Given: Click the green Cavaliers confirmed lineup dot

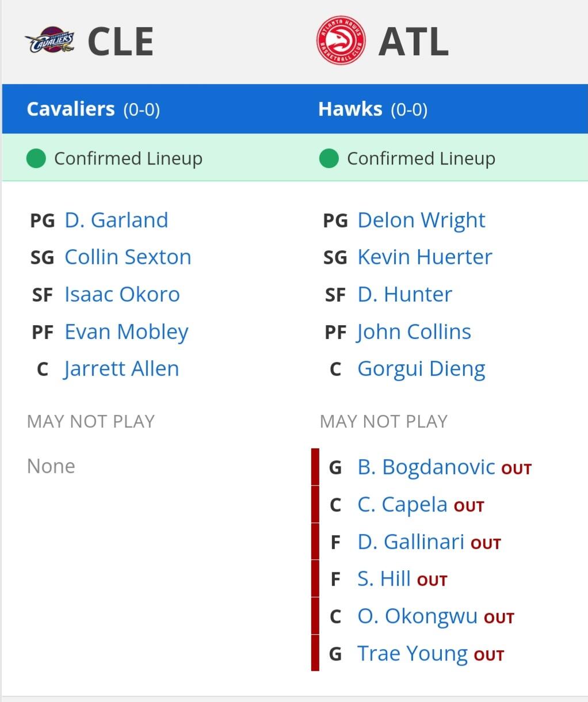Looking at the screenshot, I should 36,158.
